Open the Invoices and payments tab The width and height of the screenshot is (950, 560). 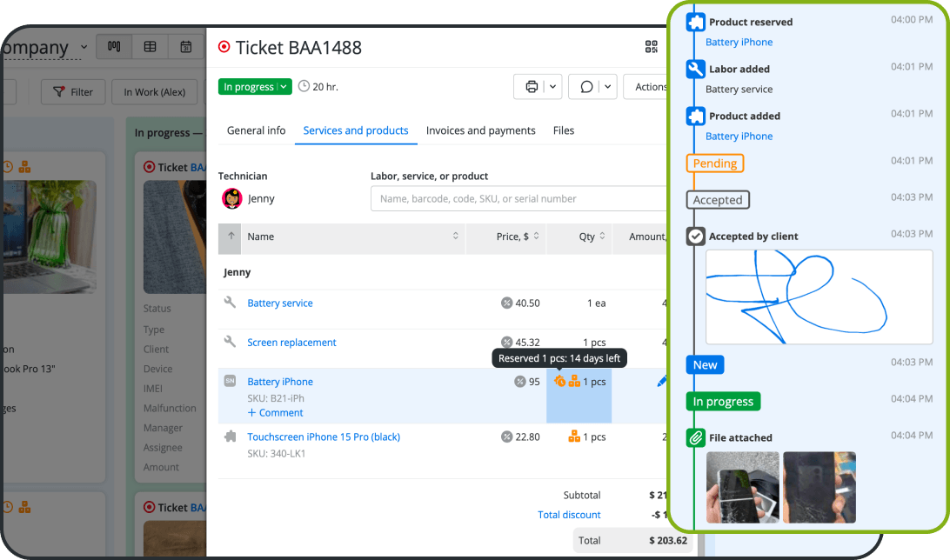click(x=480, y=130)
